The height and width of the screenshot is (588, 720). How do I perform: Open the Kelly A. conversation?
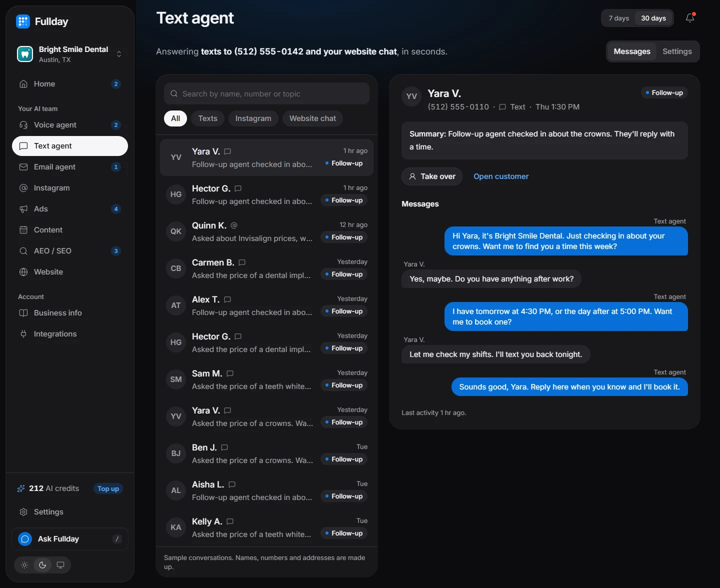266,527
